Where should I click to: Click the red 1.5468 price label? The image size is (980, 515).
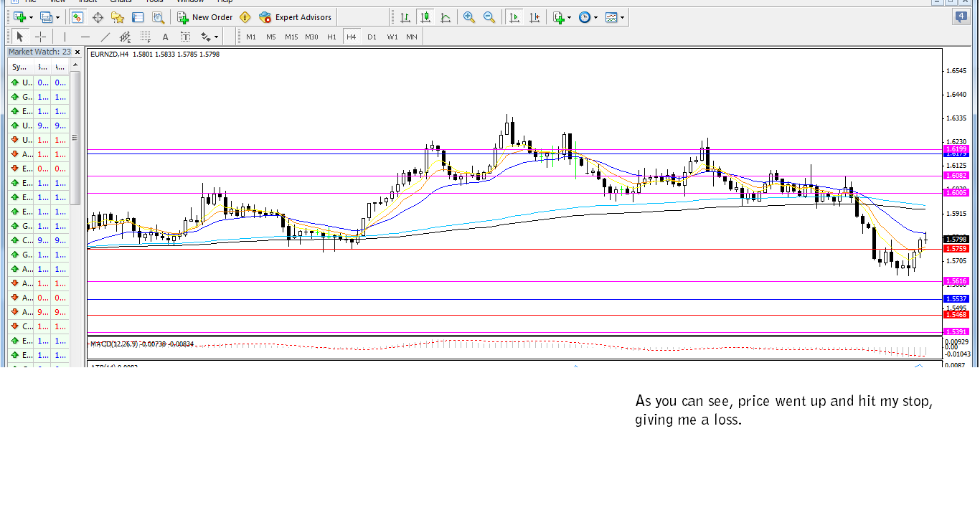pyautogui.click(x=956, y=314)
